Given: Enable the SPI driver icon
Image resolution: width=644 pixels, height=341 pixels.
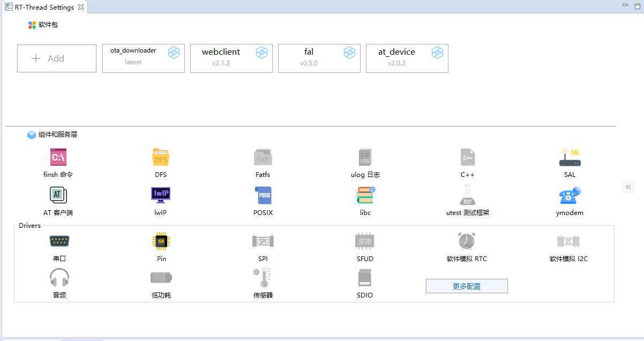Looking at the screenshot, I should (263, 241).
